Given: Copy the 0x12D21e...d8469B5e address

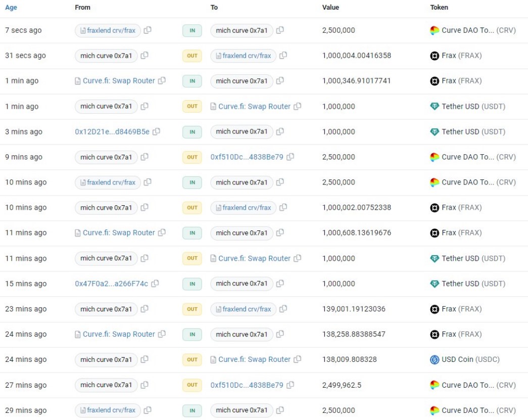Looking at the screenshot, I should pos(156,132).
